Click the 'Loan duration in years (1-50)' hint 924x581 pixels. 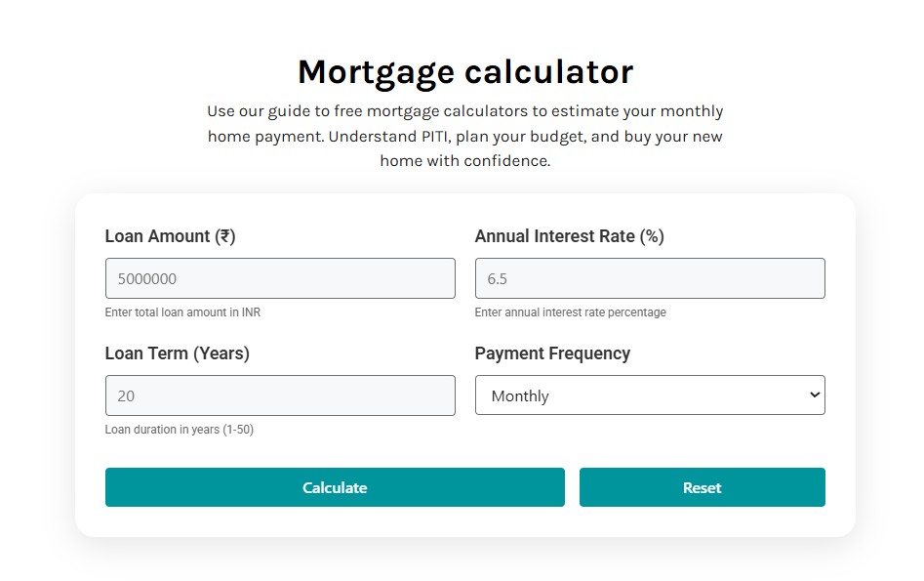click(x=179, y=430)
